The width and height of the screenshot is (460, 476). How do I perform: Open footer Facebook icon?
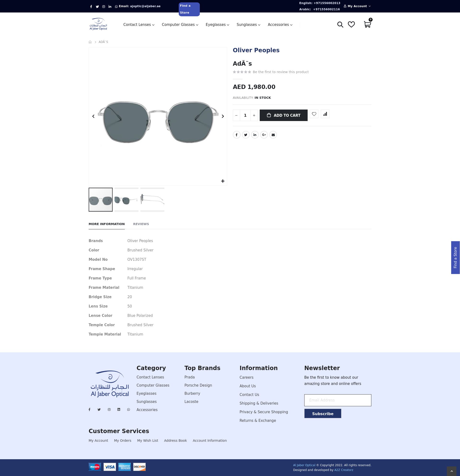tap(90, 409)
